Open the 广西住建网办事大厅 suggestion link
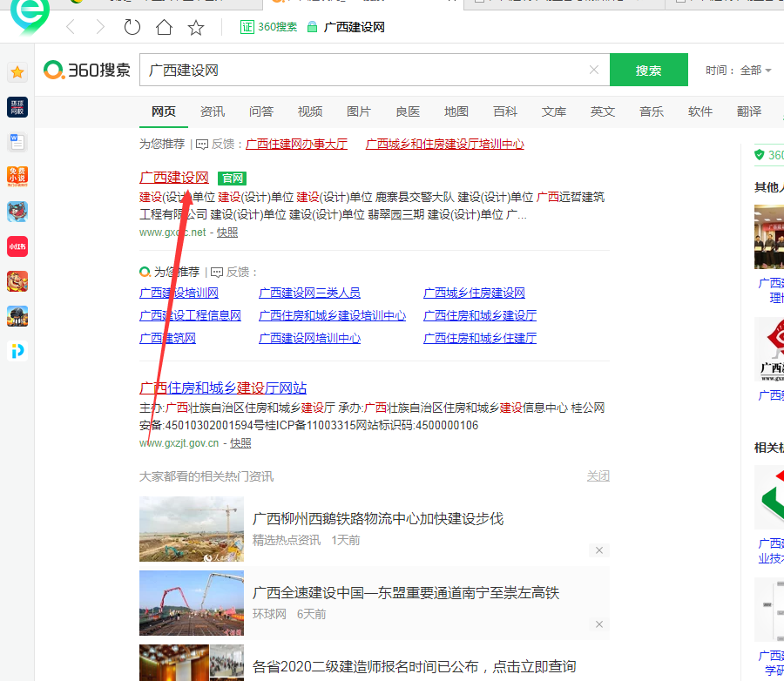 [296, 144]
